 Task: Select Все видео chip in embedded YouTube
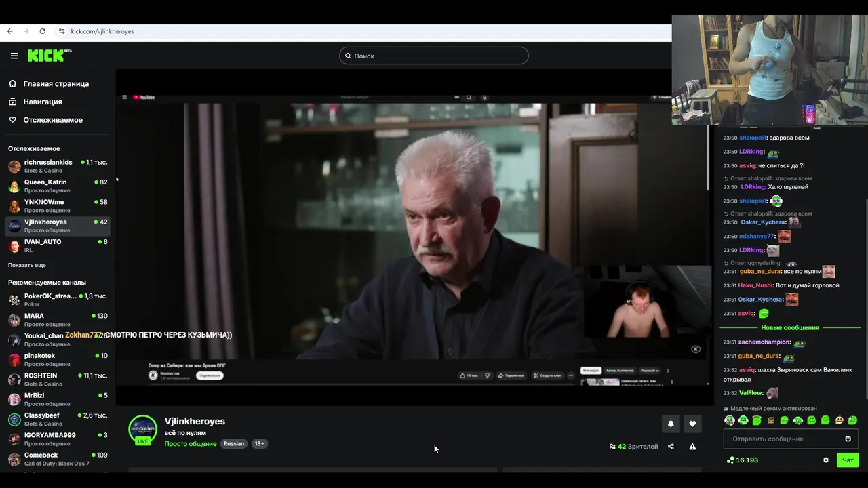(x=591, y=371)
